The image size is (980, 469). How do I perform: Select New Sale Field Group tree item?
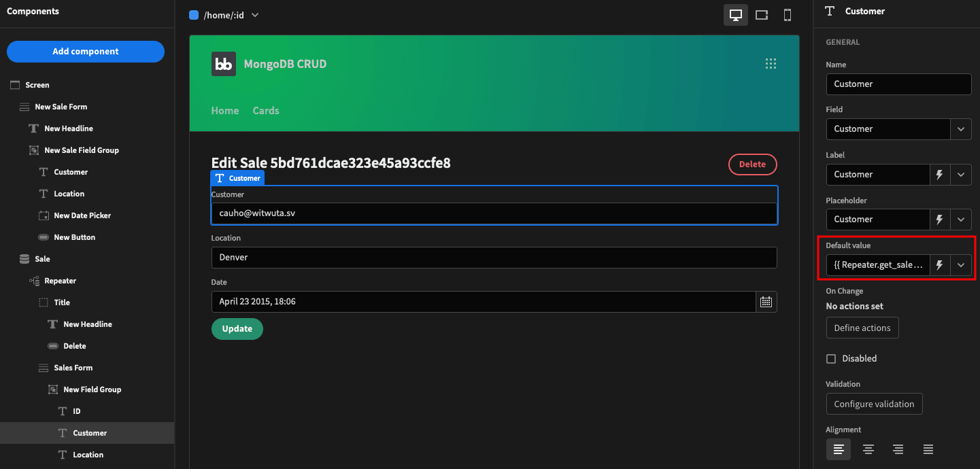tap(82, 150)
